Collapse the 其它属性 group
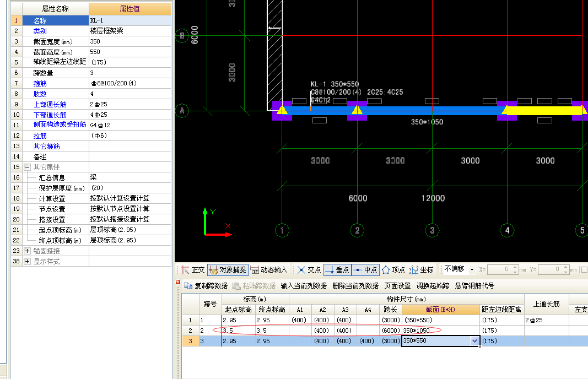 [28, 167]
